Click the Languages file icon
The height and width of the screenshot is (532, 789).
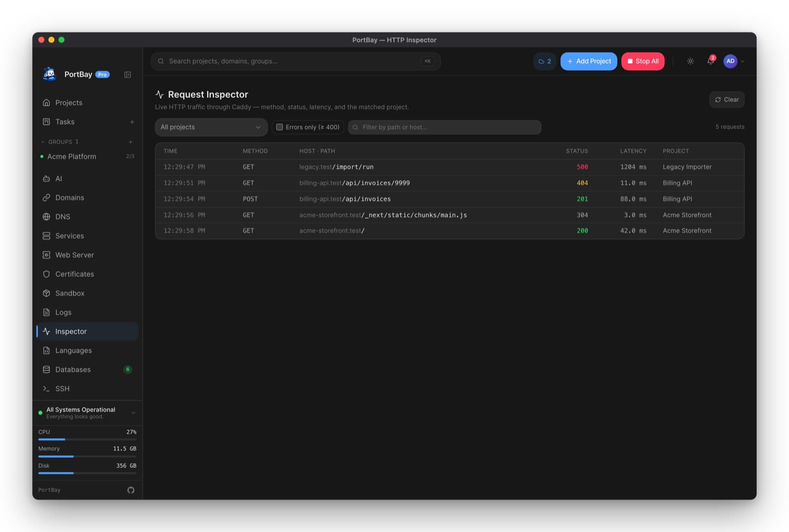pos(46,351)
